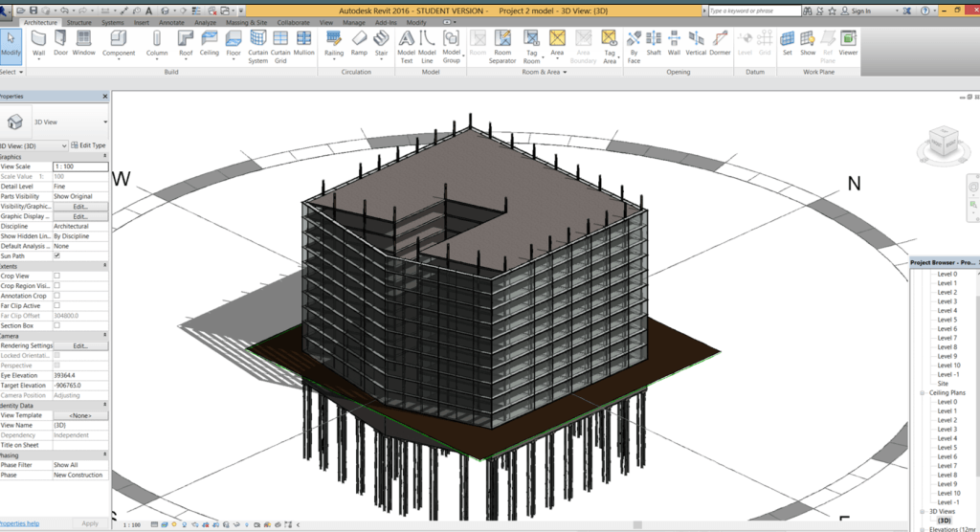Click the Set work plane tool
Screen dimensions: 980x532
[x=788, y=44]
